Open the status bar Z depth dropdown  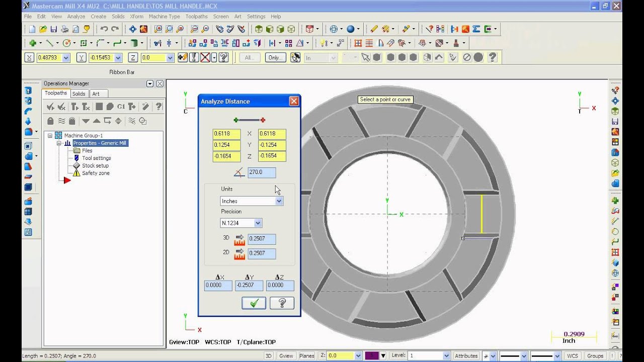358,355
